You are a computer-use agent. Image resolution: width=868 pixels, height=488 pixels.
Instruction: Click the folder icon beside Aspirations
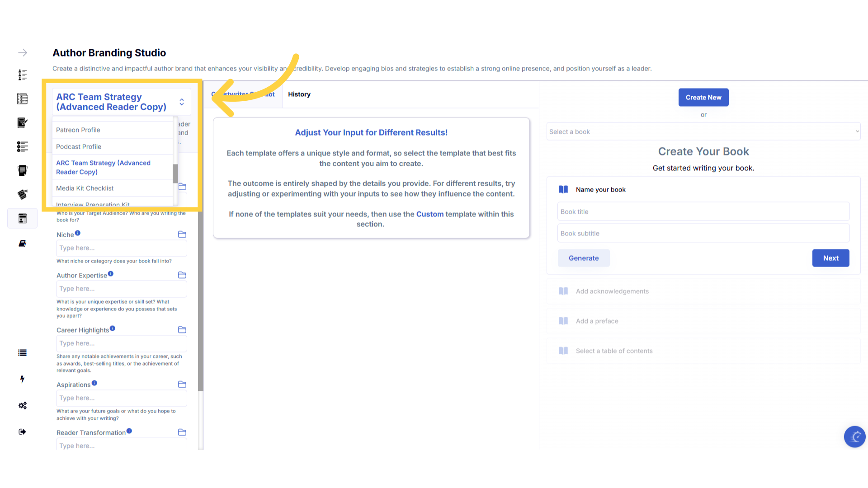click(x=182, y=385)
